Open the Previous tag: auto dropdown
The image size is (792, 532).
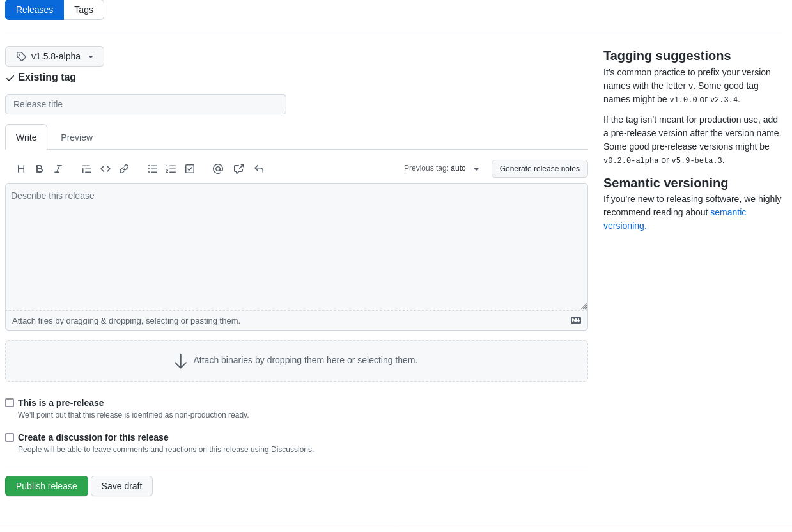click(442, 169)
